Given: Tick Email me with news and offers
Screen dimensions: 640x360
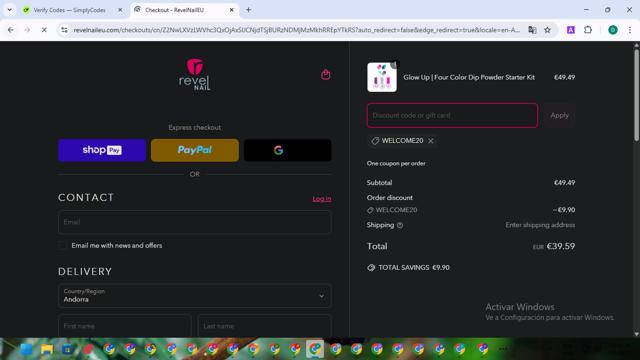Looking at the screenshot, I should pos(62,246).
